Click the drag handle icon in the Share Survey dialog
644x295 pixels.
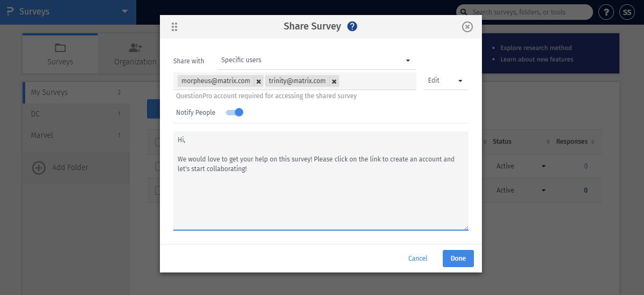pyautogui.click(x=174, y=27)
